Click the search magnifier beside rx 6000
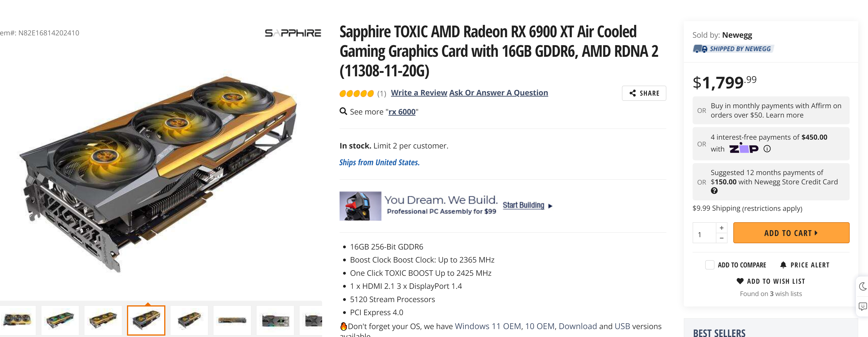Screen dimensions: 868x337 (343, 111)
